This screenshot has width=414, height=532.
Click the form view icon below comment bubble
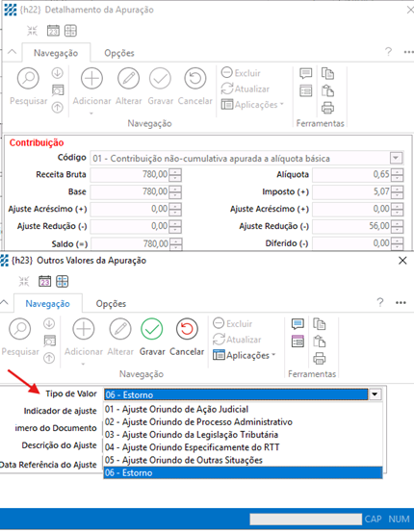[298, 342]
